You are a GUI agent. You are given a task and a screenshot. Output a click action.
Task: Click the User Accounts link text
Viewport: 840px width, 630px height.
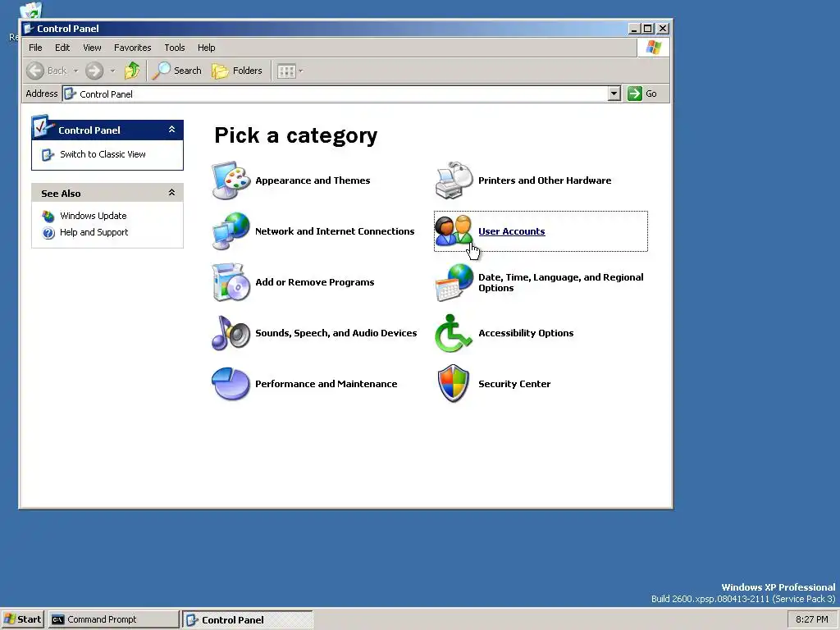click(512, 231)
